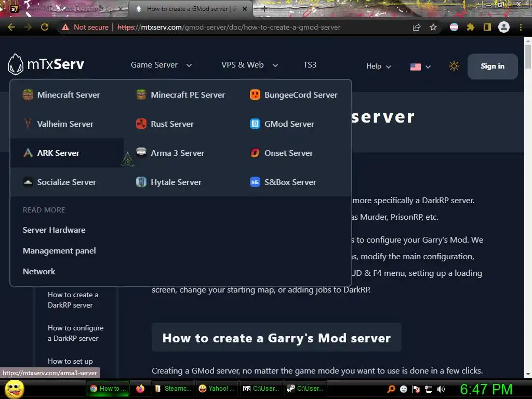Open How to create a DarkRP server
Screen dimensions: 532x399
pos(73,300)
